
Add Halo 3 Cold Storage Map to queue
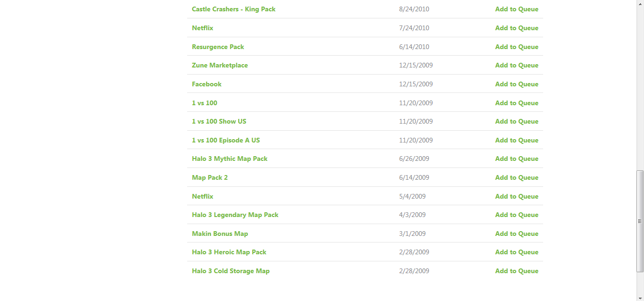pos(516,271)
